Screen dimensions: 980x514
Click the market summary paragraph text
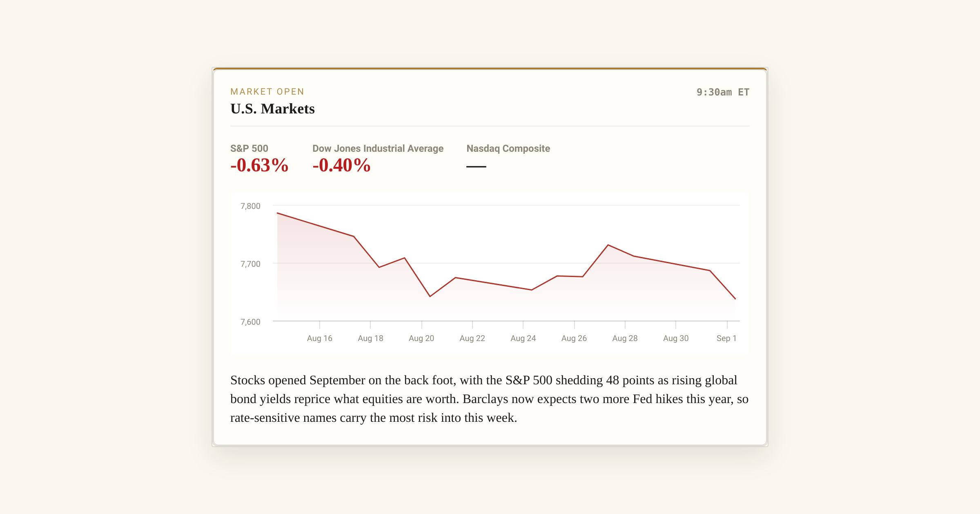(490, 399)
